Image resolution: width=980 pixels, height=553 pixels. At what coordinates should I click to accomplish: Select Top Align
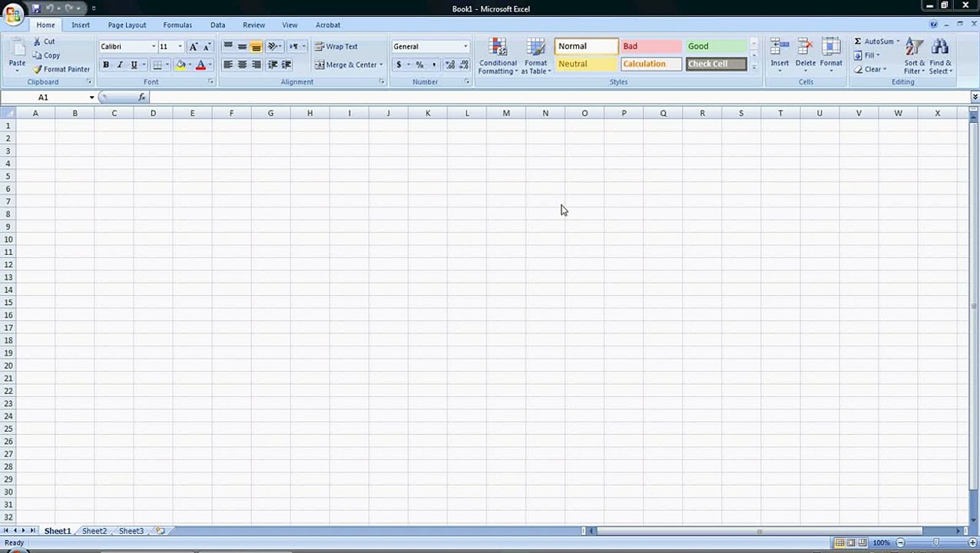[228, 47]
